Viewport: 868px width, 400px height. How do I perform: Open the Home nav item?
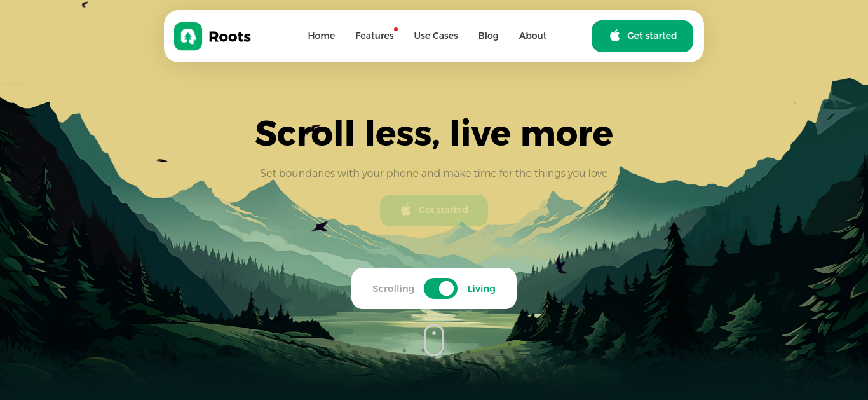322,36
